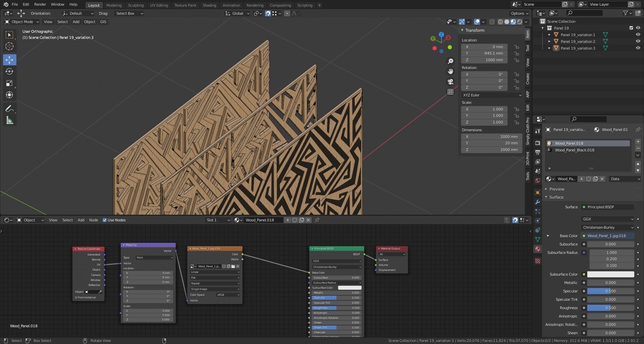This screenshot has width=644, height=344.
Task: Activate the Rotate tool
Action: [x=9, y=71]
